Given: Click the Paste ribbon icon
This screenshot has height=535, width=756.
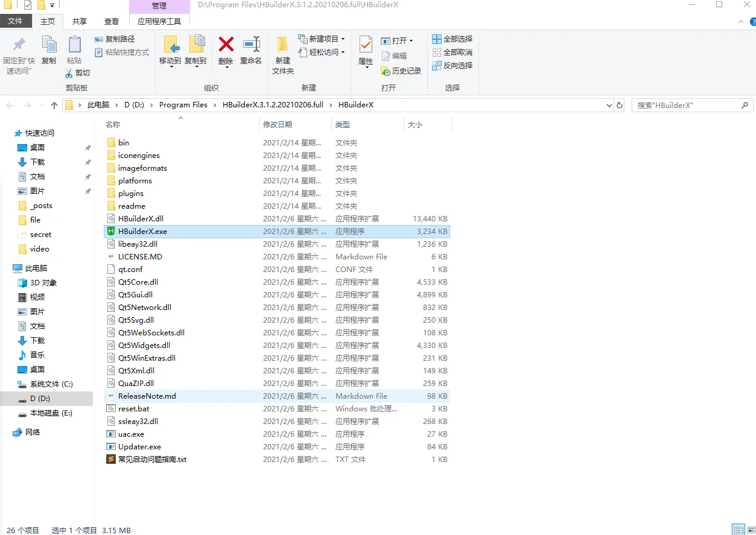Looking at the screenshot, I should click(x=74, y=45).
